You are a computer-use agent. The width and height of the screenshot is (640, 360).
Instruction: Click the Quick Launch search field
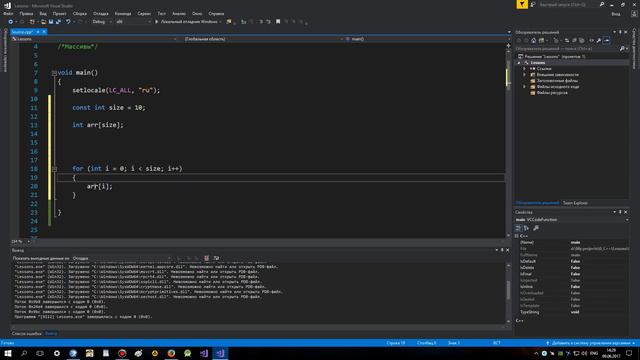[x=571, y=4]
